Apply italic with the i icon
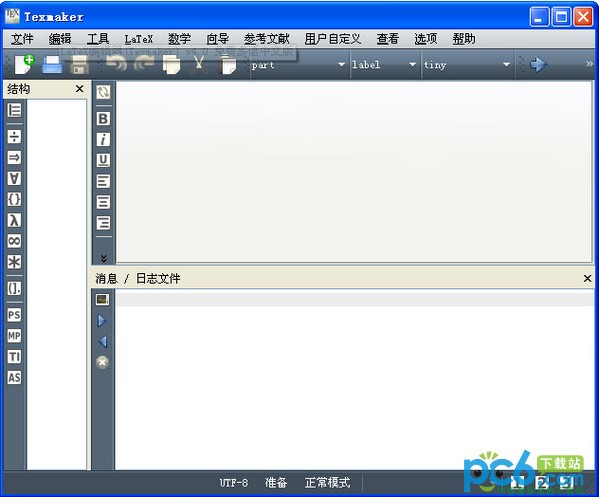The height and width of the screenshot is (497, 599). (x=103, y=139)
